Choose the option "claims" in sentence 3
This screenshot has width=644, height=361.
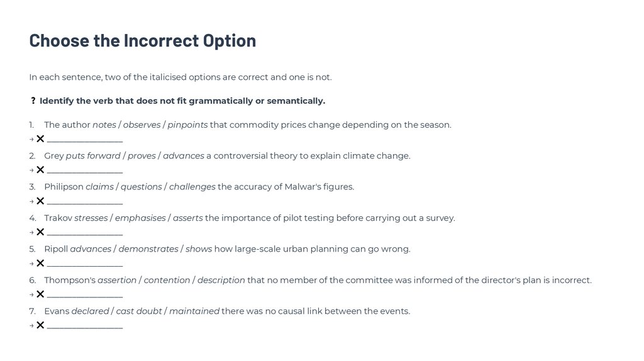pos(99,187)
